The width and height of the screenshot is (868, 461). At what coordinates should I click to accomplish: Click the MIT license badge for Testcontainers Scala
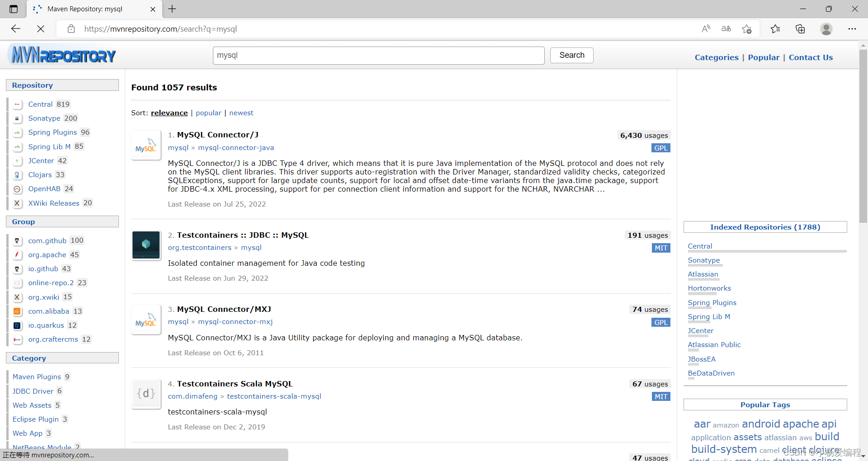tap(661, 396)
